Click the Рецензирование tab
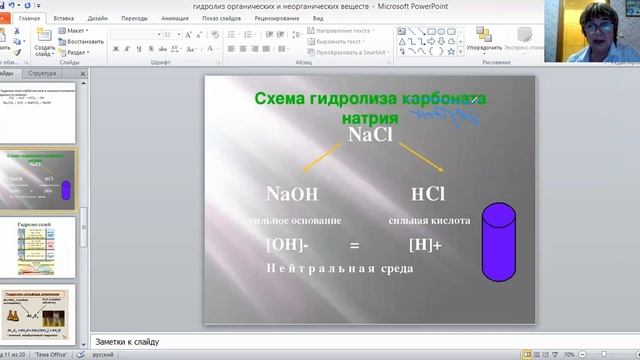 [x=277, y=18]
